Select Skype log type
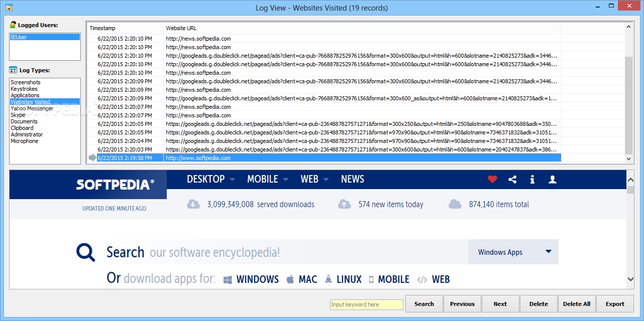 pyautogui.click(x=18, y=115)
